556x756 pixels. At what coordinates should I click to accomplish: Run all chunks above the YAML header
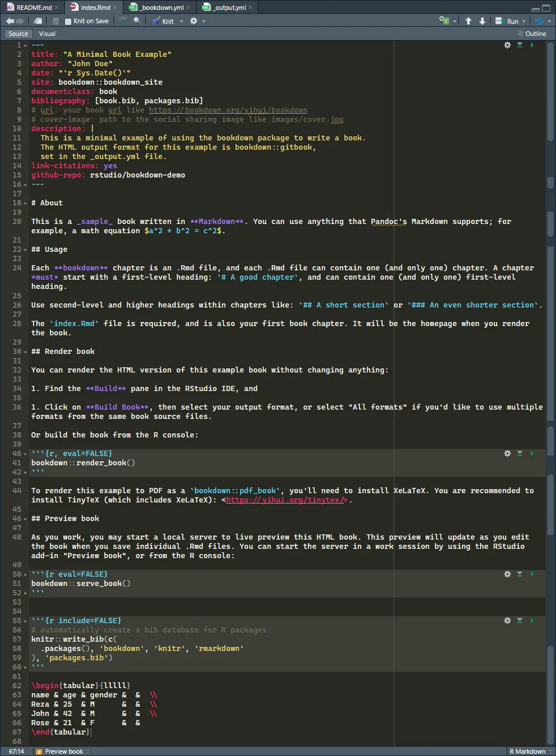point(519,45)
